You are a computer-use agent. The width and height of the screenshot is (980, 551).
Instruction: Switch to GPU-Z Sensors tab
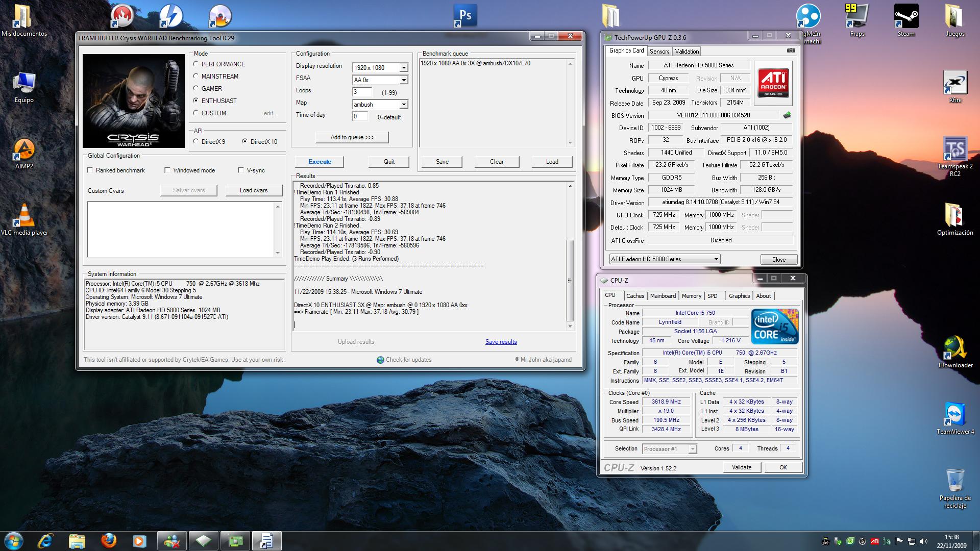point(659,52)
